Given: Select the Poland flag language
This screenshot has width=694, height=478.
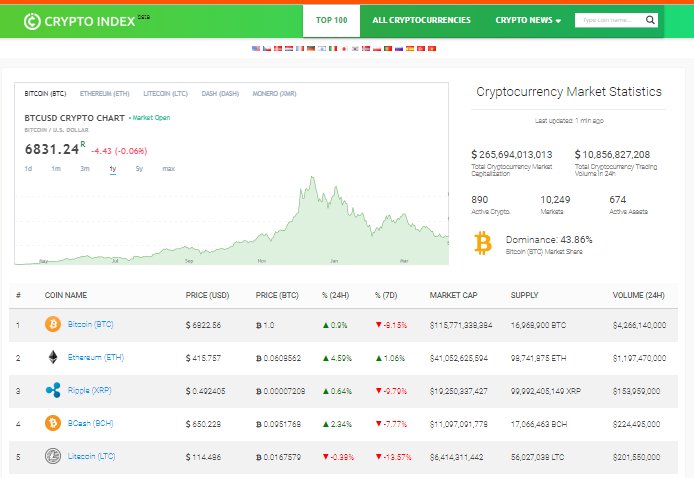Looking at the screenshot, I should point(377,48).
